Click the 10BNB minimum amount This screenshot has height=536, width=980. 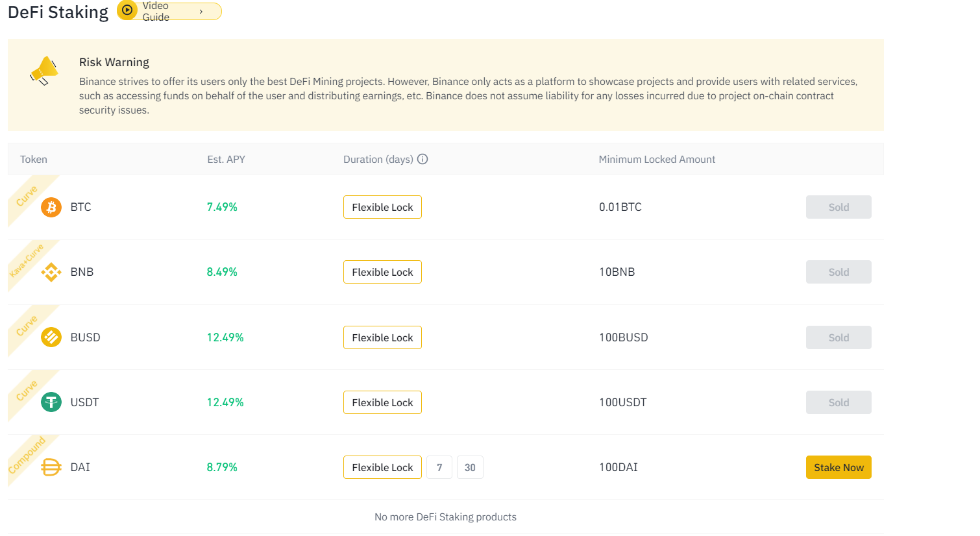tap(617, 272)
